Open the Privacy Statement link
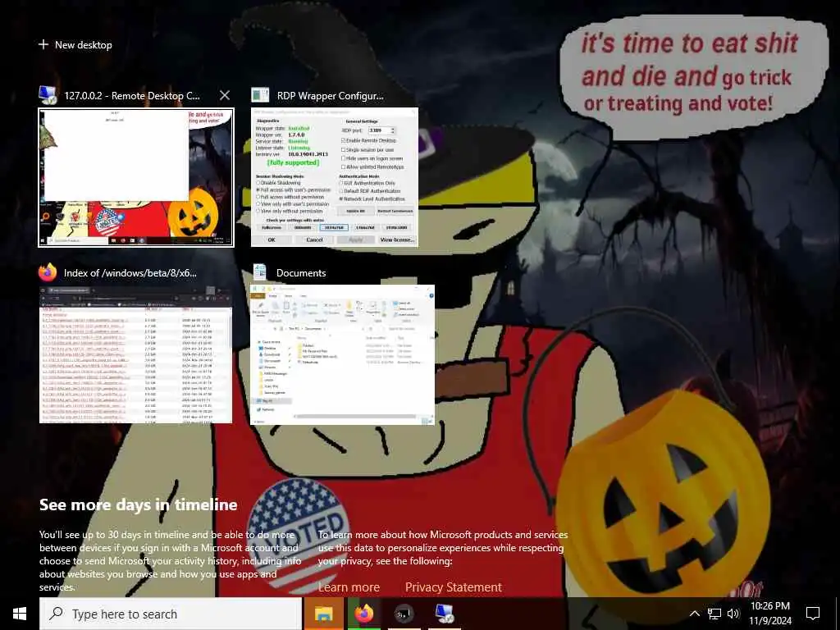 click(x=453, y=587)
